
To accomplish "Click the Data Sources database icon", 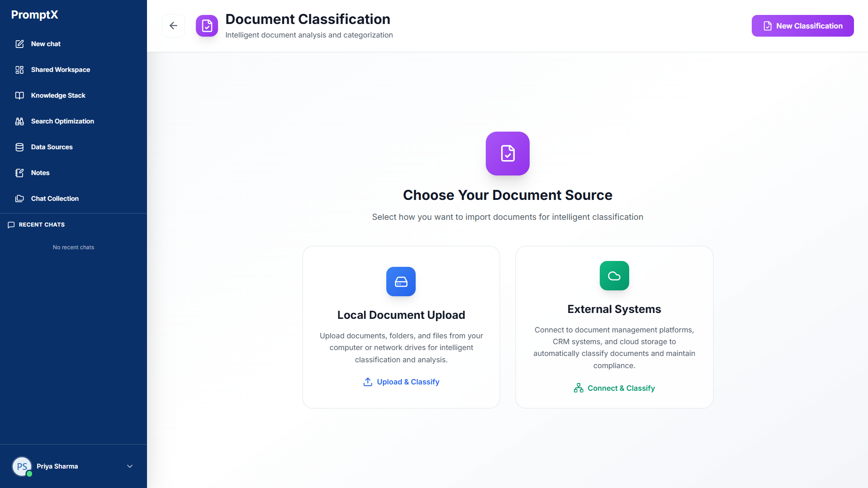I will 19,147.
